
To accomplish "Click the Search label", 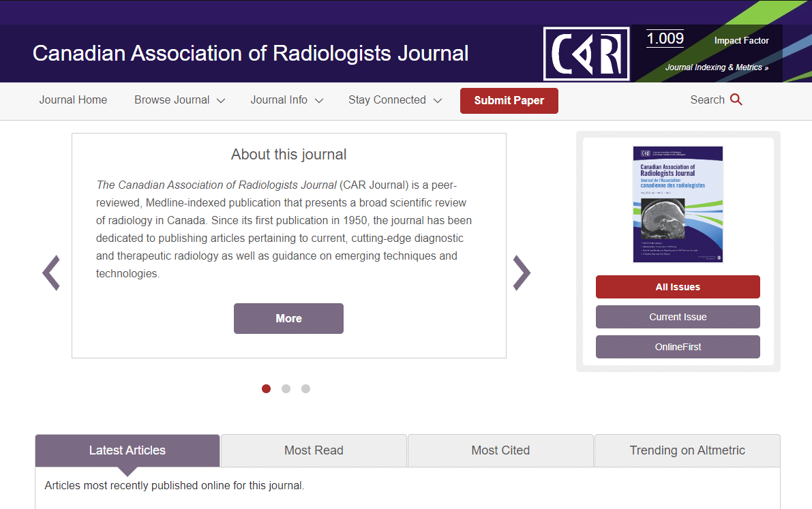I will 708,100.
